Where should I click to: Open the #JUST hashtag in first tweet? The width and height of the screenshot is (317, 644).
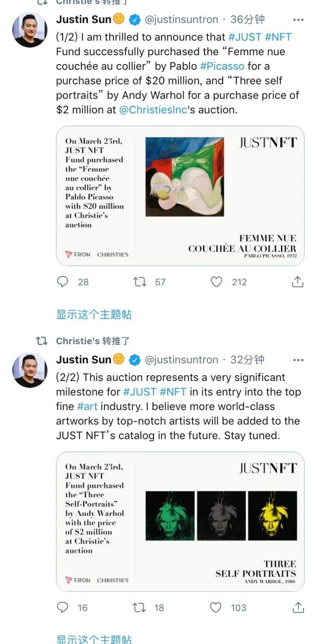245,37
